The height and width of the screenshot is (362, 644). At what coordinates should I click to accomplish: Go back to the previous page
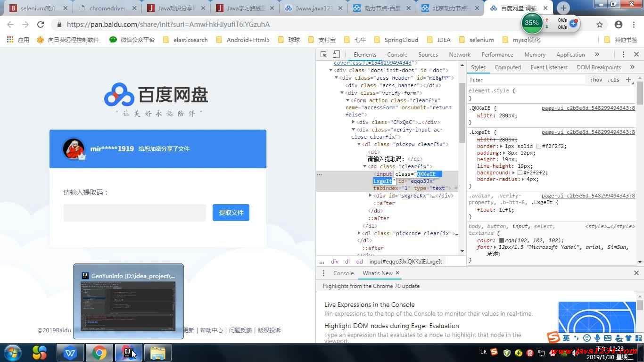point(10,25)
